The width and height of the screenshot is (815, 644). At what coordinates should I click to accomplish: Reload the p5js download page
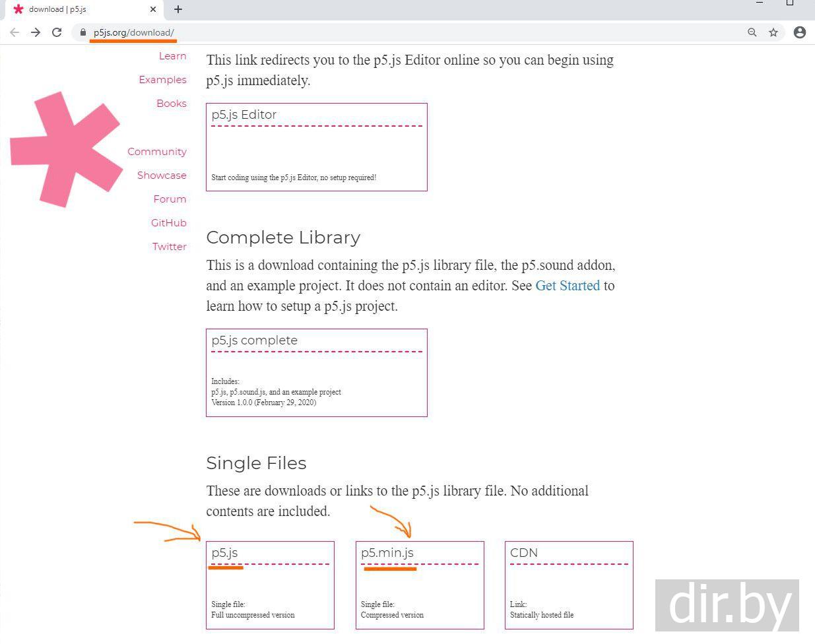(57, 32)
